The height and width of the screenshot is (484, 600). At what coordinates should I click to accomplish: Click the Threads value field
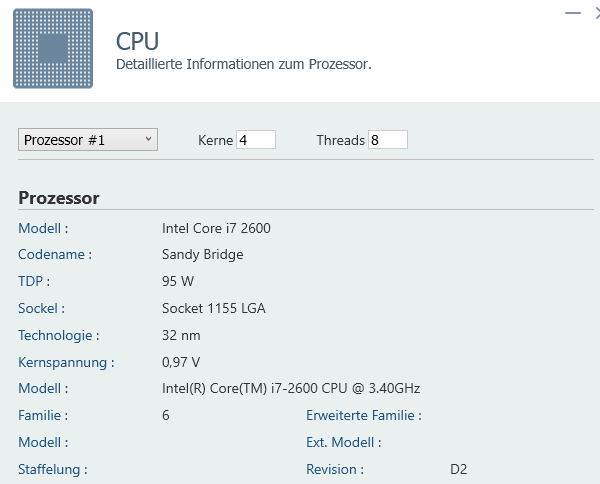[388, 140]
